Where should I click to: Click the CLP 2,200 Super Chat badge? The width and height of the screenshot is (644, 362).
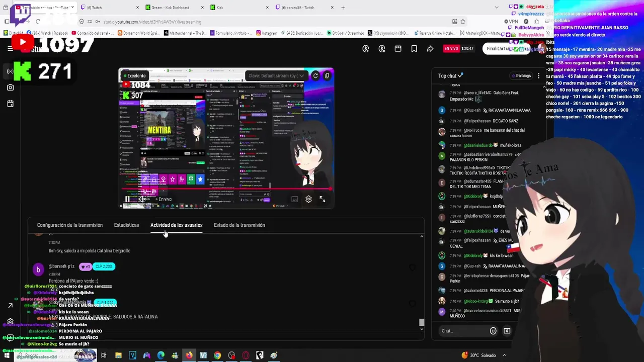tap(104, 266)
